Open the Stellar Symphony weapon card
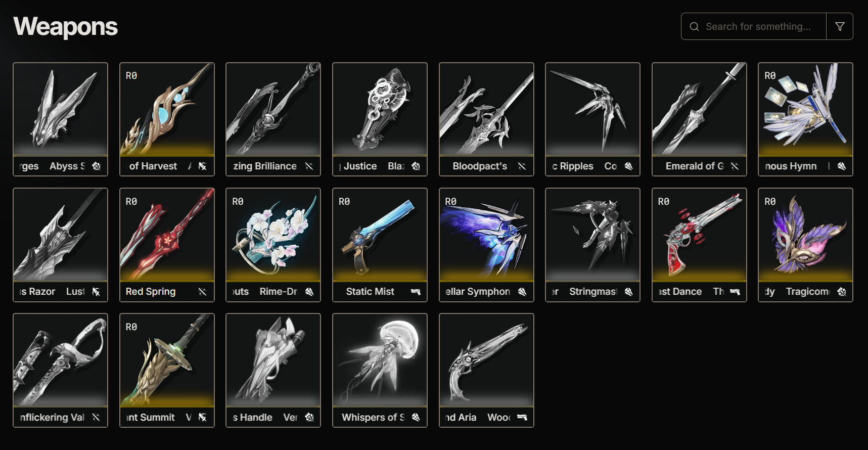Image resolution: width=868 pixels, height=450 pixels. pos(486,245)
